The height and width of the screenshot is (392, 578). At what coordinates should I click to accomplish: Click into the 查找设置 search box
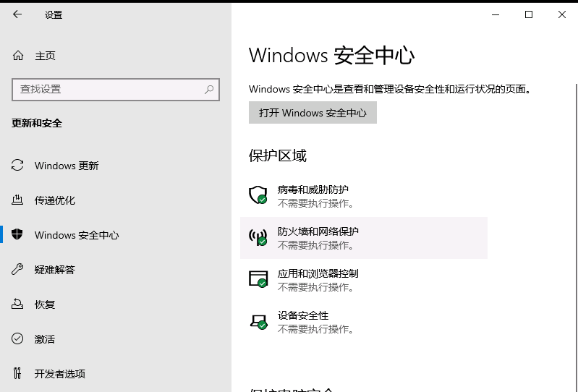109,90
